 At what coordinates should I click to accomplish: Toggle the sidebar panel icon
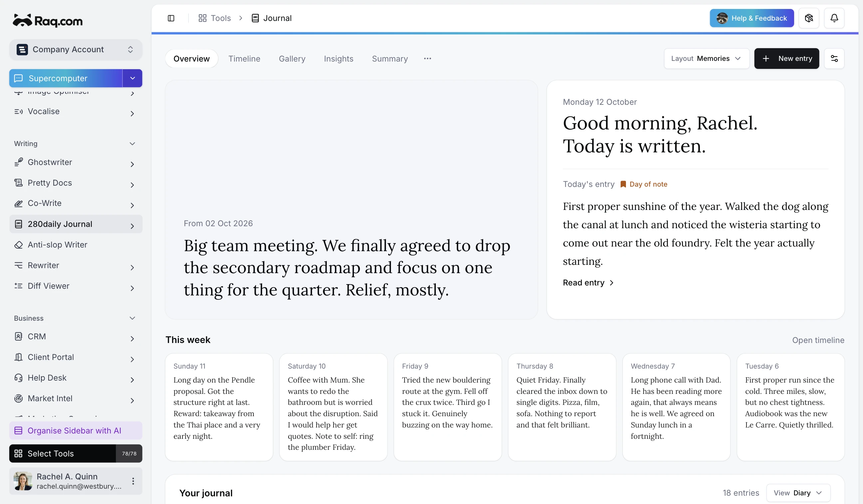coord(171,18)
